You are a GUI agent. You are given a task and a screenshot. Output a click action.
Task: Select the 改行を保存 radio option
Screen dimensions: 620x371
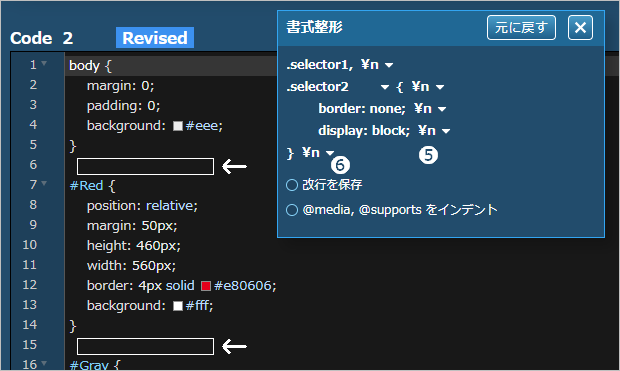(x=292, y=185)
